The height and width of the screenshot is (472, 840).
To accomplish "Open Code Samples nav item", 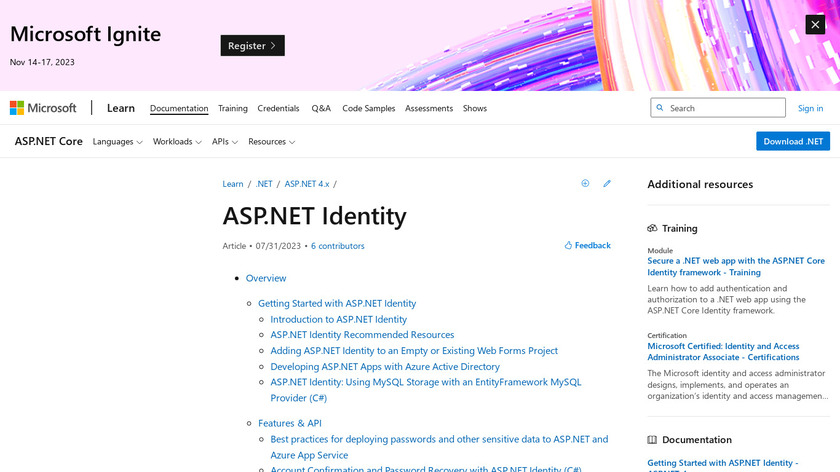I will (369, 108).
